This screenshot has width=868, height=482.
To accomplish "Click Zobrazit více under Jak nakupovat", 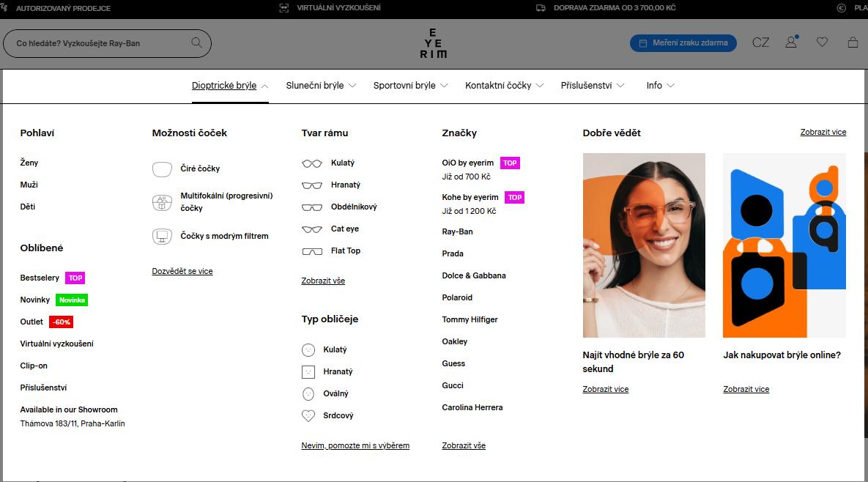I will tap(746, 389).
